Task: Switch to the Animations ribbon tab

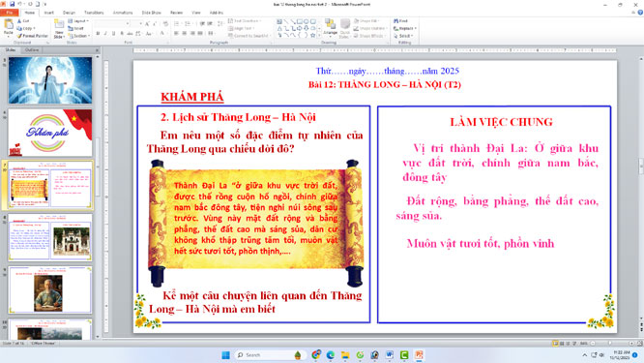Action: click(x=123, y=13)
